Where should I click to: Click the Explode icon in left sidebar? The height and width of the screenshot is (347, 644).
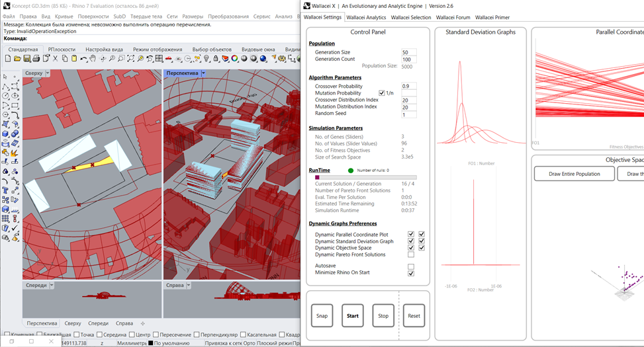[x=15, y=153]
